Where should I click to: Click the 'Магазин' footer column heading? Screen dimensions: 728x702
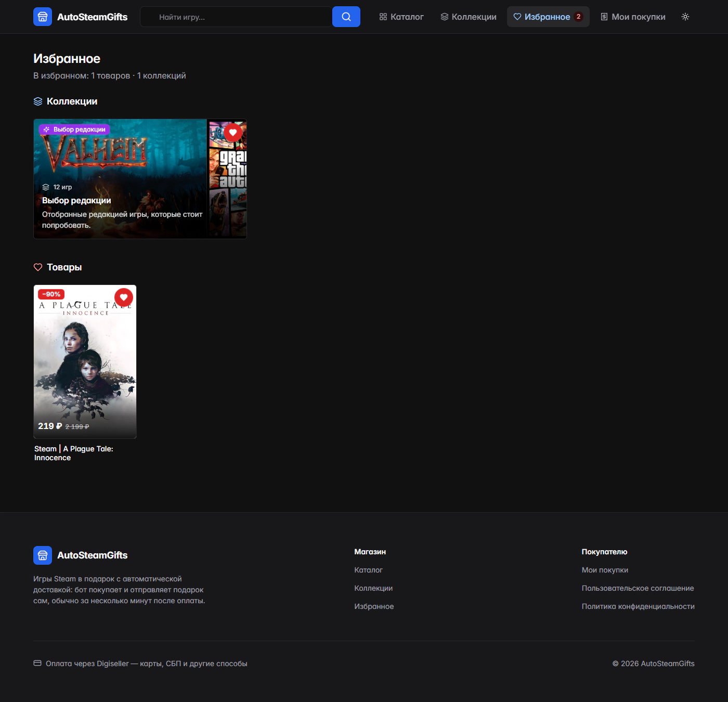coord(370,552)
